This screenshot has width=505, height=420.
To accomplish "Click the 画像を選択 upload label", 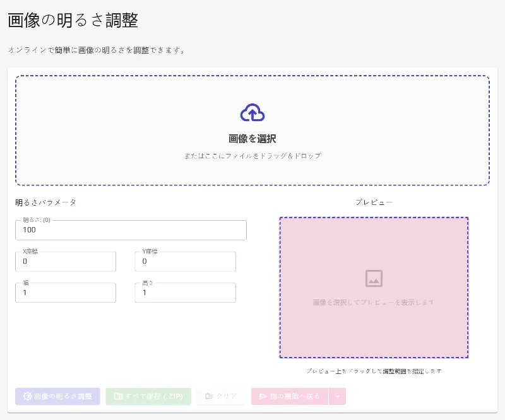I will coord(252,139).
